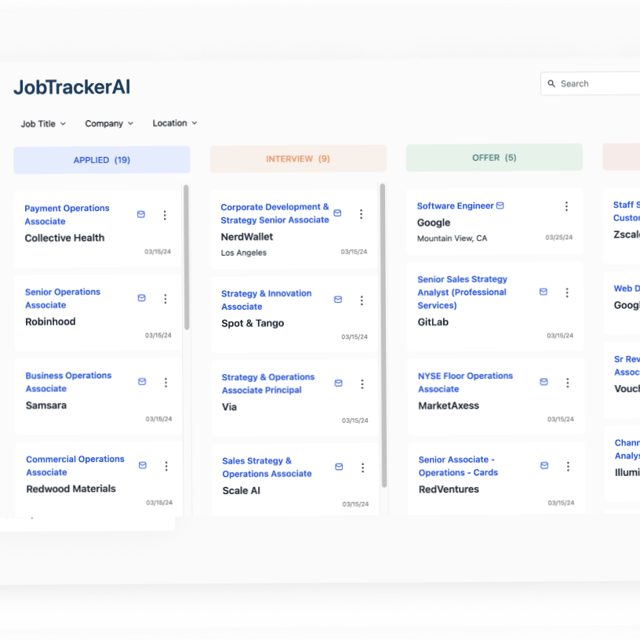Click the location text Los Angeles
Image resolution: width=640 pixels, height=640 pixels.
tap(244, 253)
